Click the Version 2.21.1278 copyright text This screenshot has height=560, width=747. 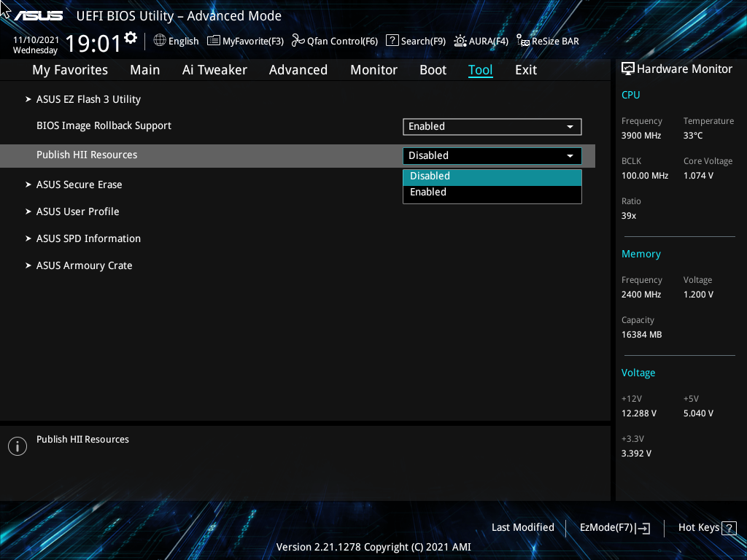[373, 547]
